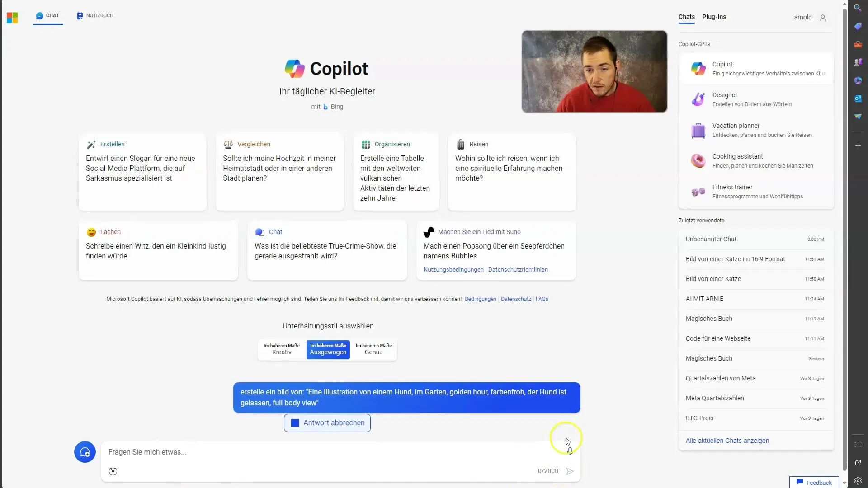Click the microphone icon in chat input
Viewport: 868px width, 488px height.
(x=569, y=451)
